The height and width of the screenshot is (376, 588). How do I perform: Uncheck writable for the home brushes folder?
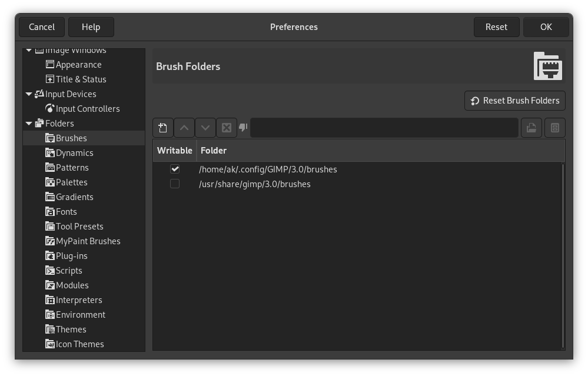[x=175, y=169]
